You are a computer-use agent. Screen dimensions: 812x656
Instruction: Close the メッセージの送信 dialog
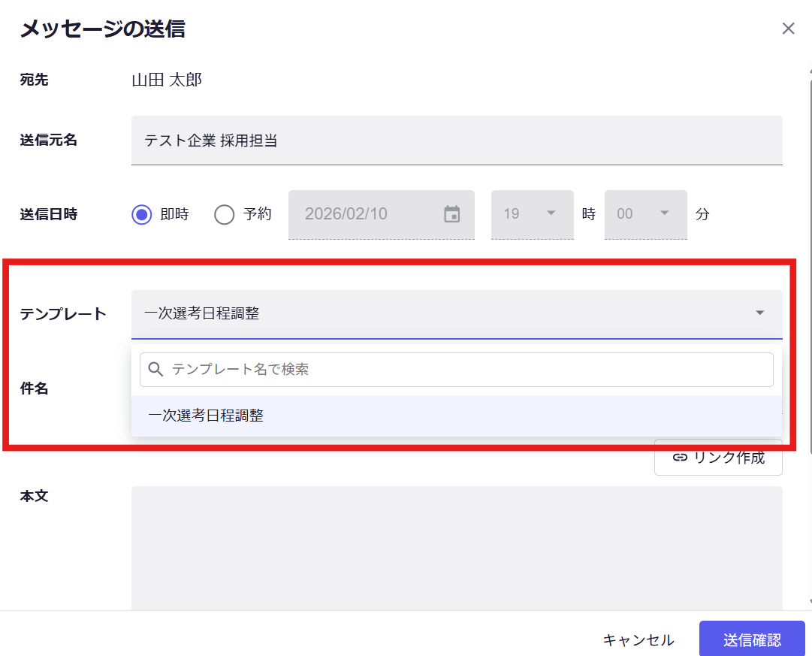788,29
